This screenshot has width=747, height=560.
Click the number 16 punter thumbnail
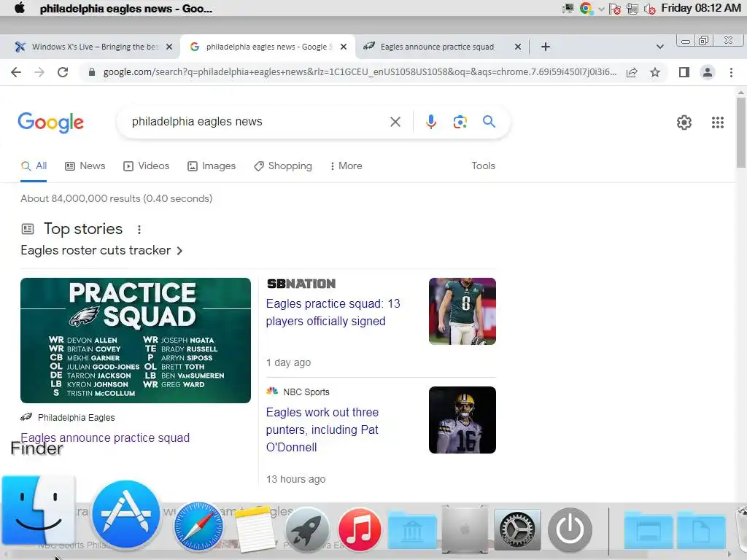click(462, 420)
